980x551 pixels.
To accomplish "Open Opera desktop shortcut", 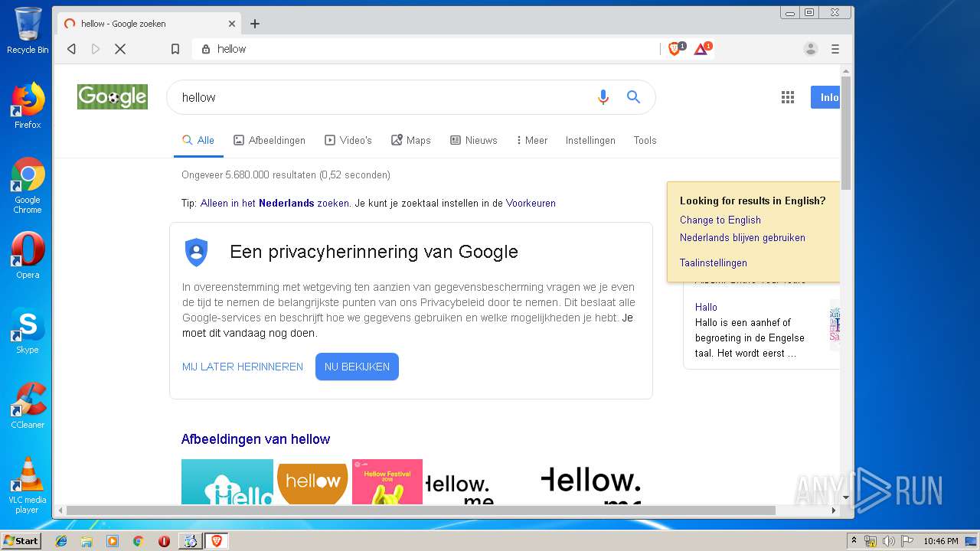I will pos(28,256).
